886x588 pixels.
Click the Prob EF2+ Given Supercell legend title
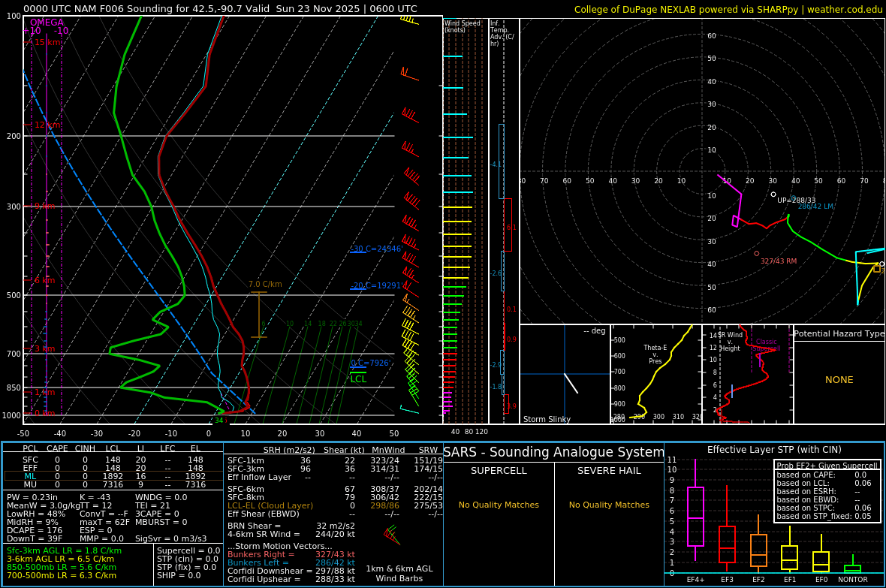pyautogui.click(x=827, y=466)
